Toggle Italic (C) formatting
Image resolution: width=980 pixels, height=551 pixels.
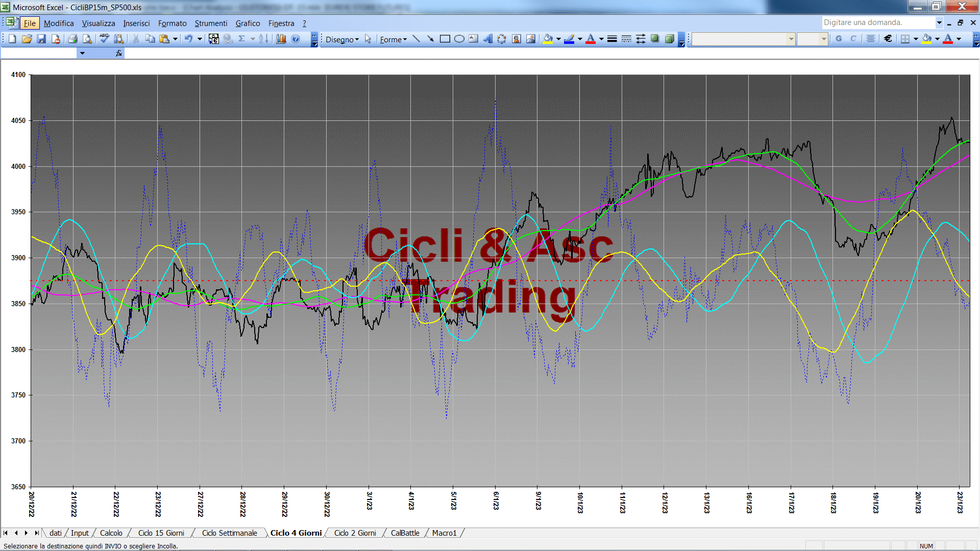click(853, 39)
